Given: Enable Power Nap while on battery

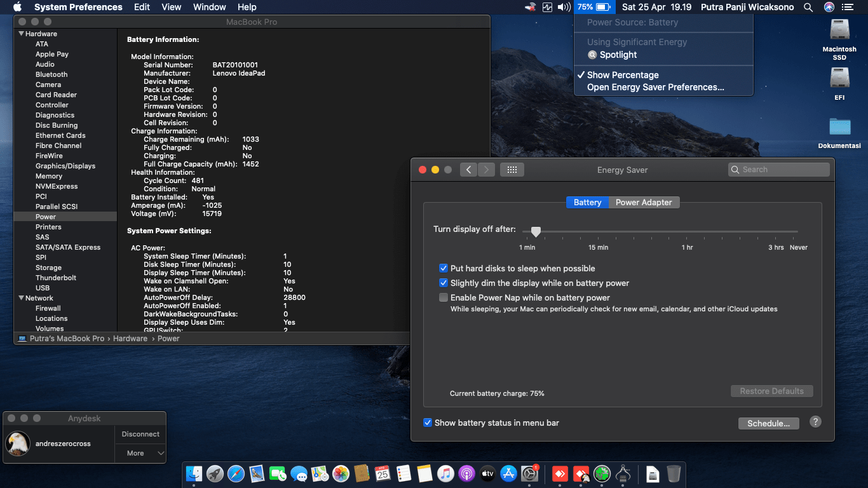Looking at the screenshot, I should [x=444, y=297].
